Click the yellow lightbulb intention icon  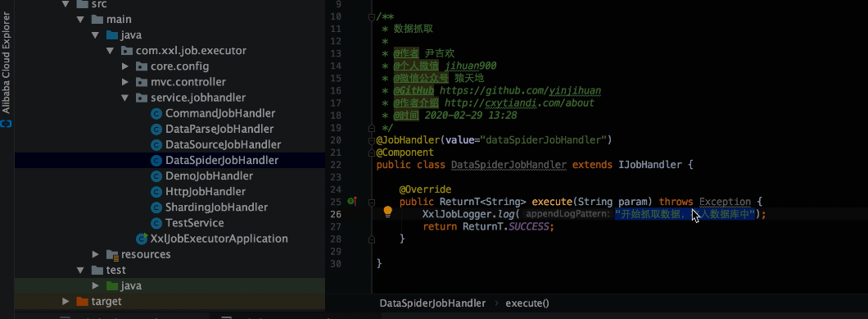(x=387, y=212)
